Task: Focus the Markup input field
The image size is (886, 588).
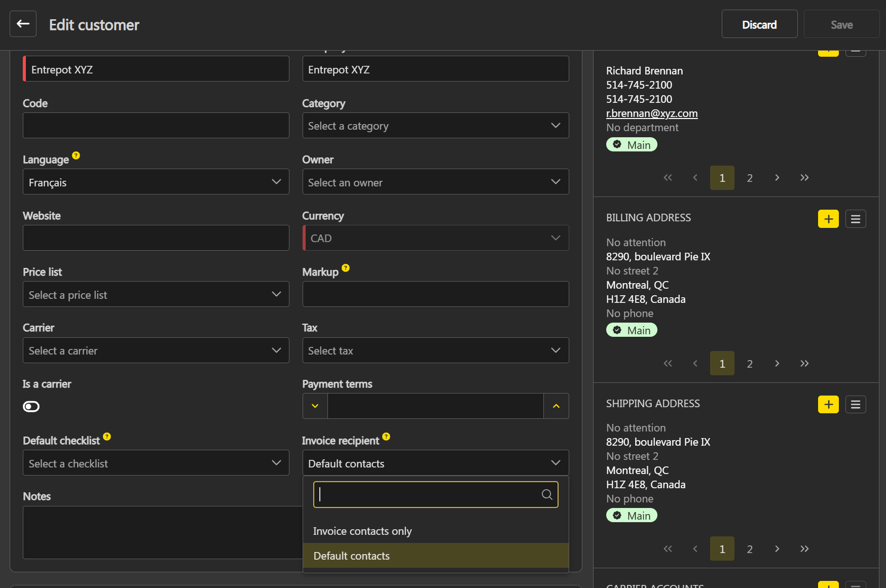Action: point(435,294)
